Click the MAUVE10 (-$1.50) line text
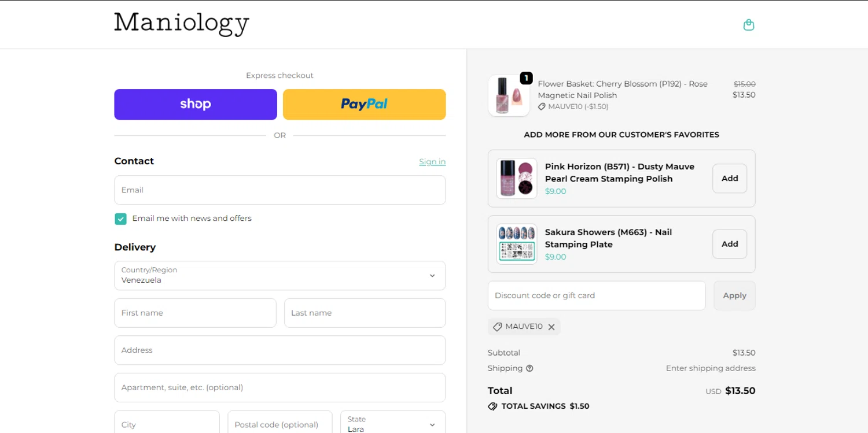 578,107
